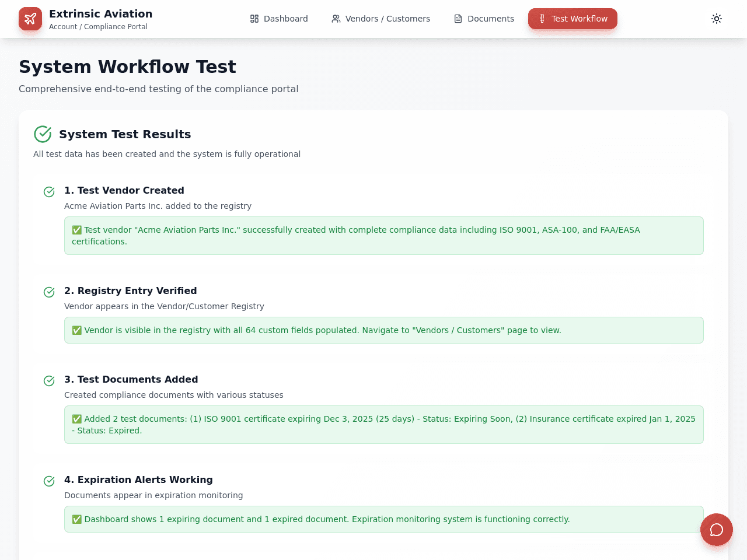This screenshot has height=560, width=747.
Task: Click '3. Test Documents Added' heading
Action: 131,379
